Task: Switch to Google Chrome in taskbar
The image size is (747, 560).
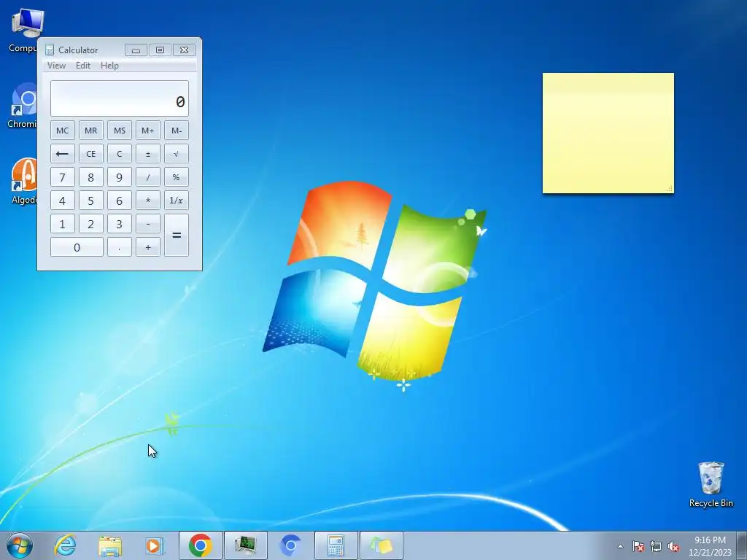Action: (x=200, y=545)
